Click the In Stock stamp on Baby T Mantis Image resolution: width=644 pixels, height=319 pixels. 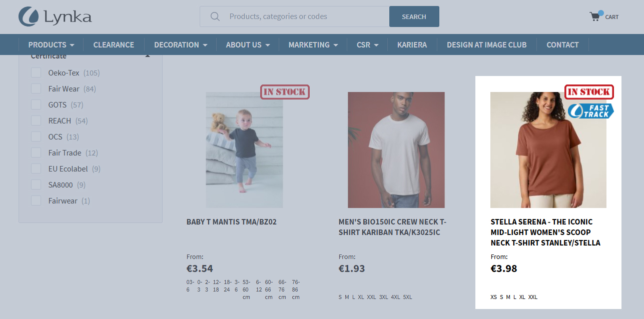click(x=285, y=91)
